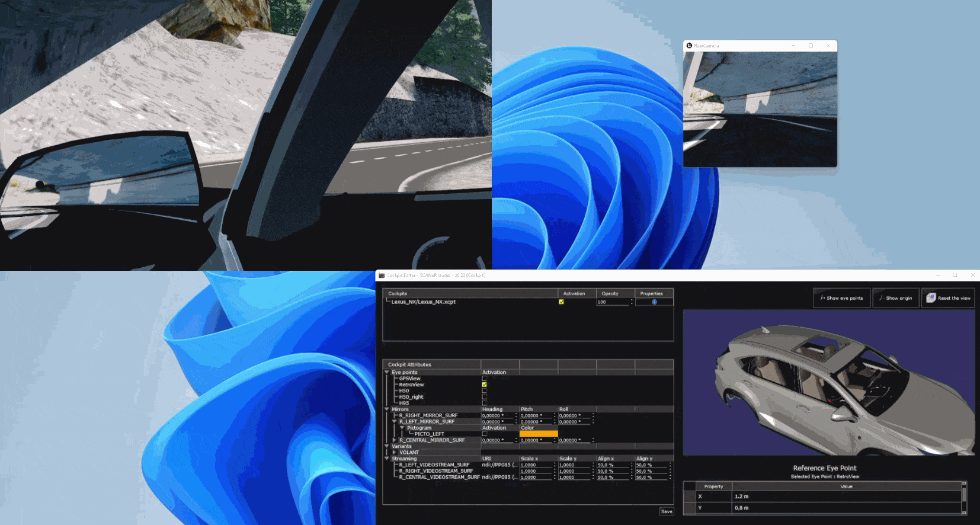Click the X value cell 1.2 m

coord(846,497)
